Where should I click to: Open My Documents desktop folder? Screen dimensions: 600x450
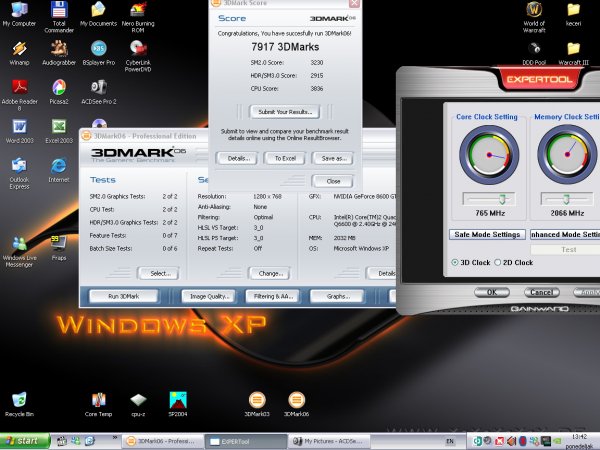(98, 15)
